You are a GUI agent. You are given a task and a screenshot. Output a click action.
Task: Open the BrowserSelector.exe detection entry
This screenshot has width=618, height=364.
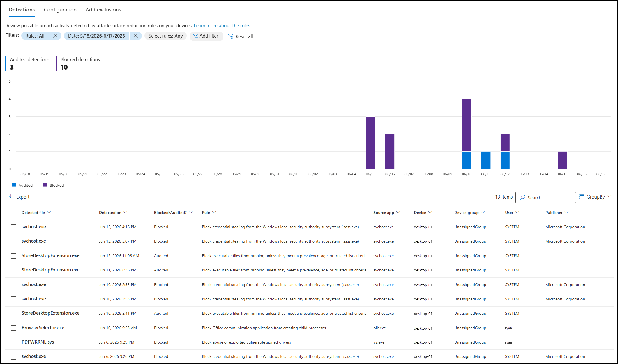[43, 328]
